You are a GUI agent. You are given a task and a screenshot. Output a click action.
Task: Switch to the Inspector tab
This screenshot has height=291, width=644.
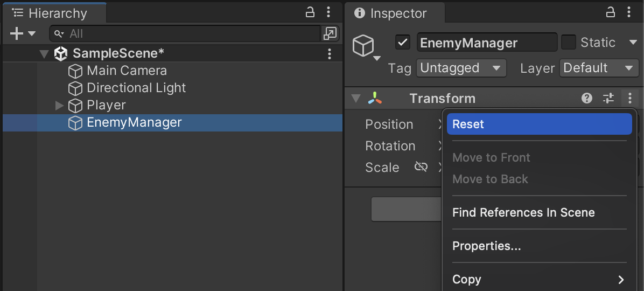394,13
